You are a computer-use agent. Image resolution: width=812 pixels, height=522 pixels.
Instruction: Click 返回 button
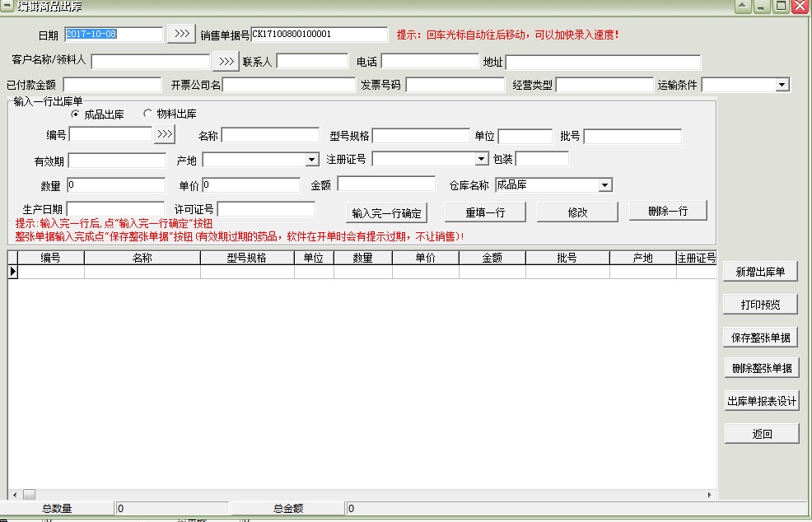(x=762, y=434)
